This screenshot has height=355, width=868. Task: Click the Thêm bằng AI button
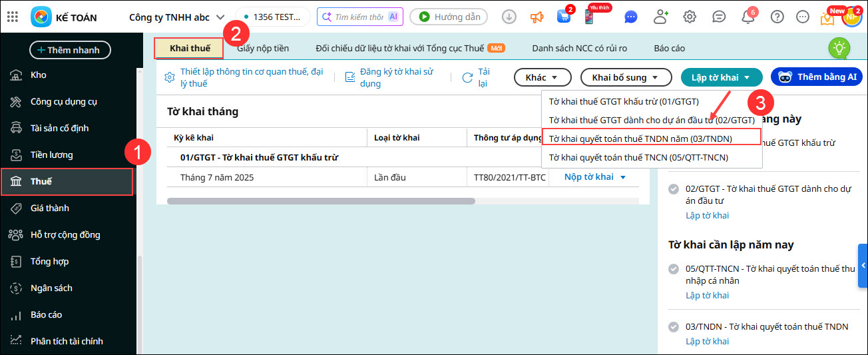coord(817,77)
